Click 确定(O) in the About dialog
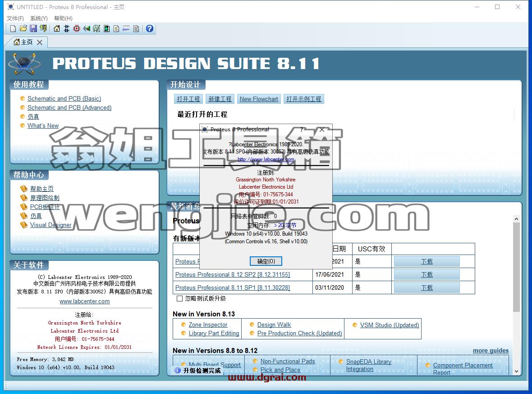532x394 pixels. pos(266,261)
